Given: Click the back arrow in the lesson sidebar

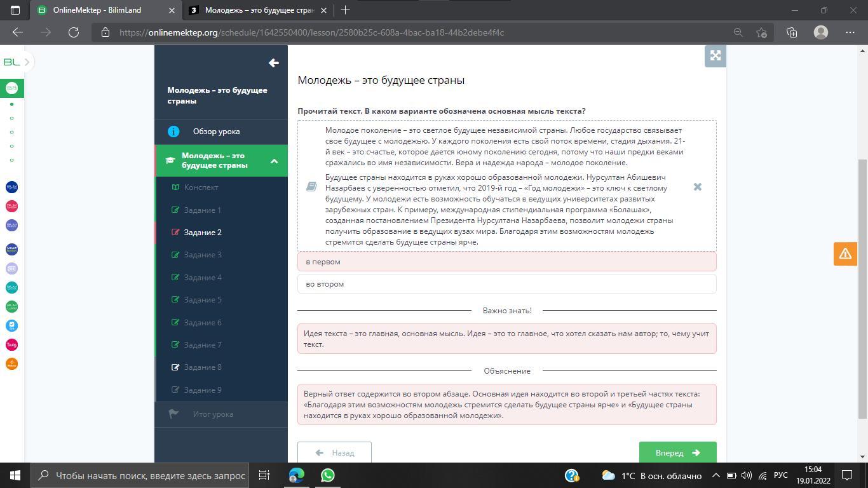Looking at the screenshot, I should pos(274,62).
